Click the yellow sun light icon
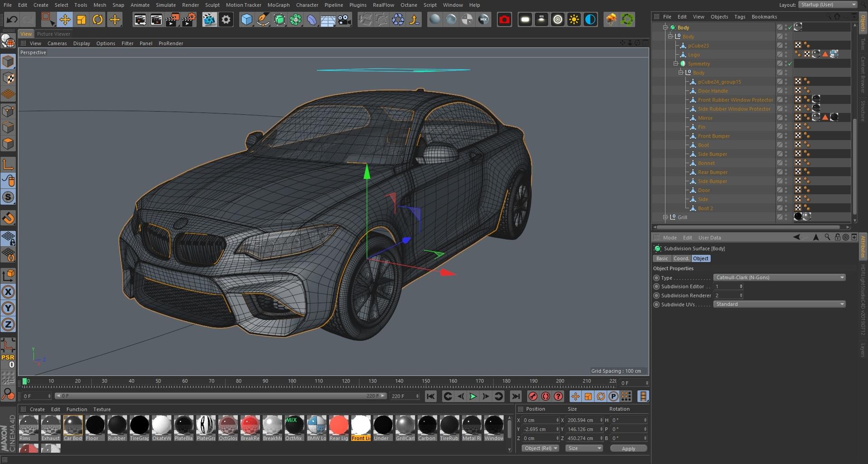This screenshot has width=868, height=464. tap(574, 19)
